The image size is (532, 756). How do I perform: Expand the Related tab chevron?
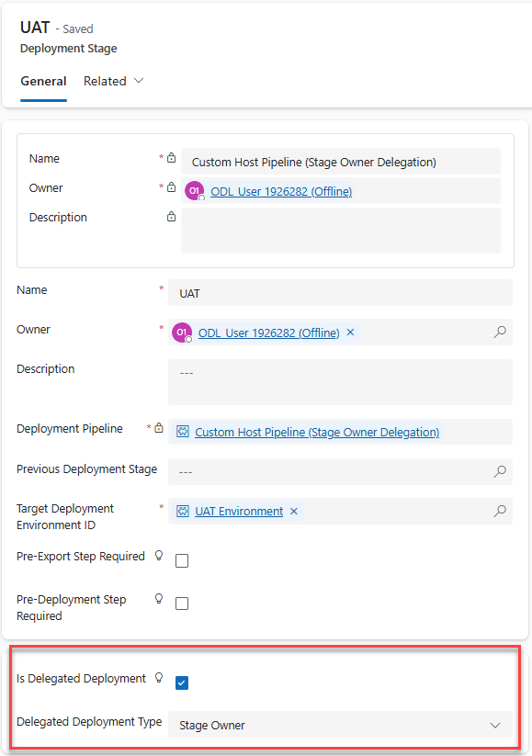coord(138,81)
